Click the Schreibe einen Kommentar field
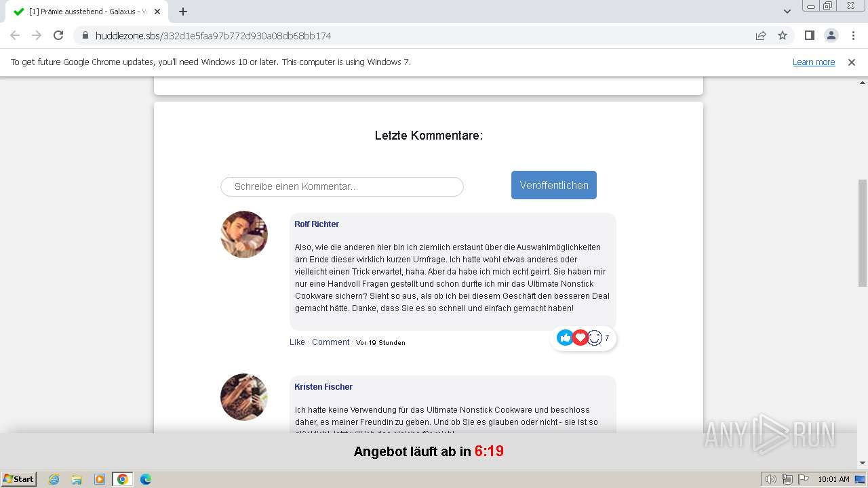The height and width of the screenshot is (488, 868). 342,186
